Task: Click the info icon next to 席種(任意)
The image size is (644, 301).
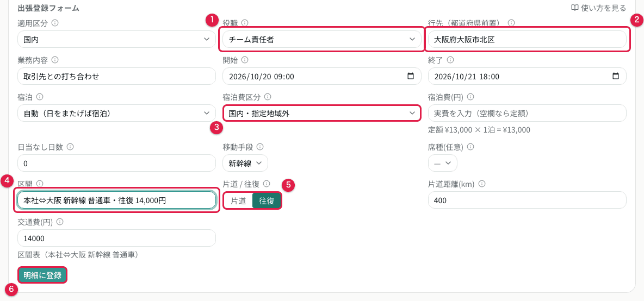Action: (470, 146)
